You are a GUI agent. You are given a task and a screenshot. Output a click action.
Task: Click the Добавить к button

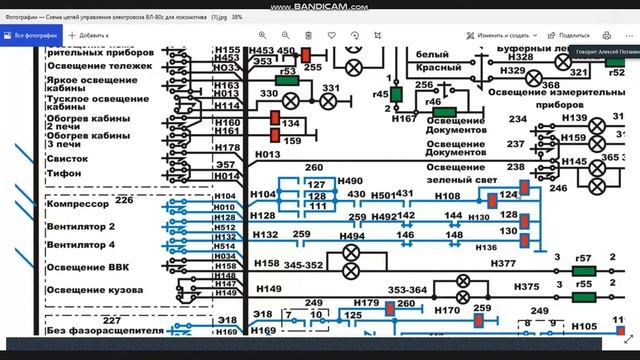pos(89,36)
